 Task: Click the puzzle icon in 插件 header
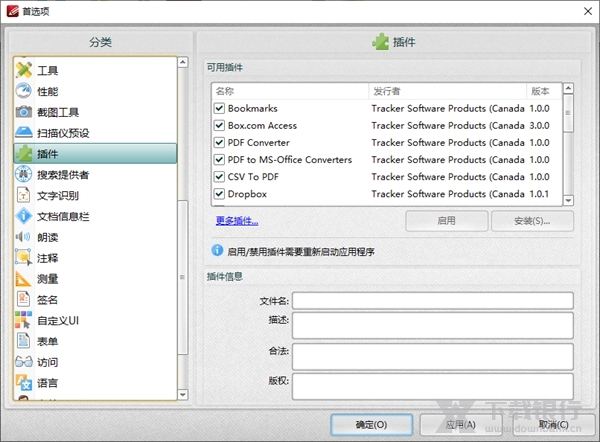point(380,42)
